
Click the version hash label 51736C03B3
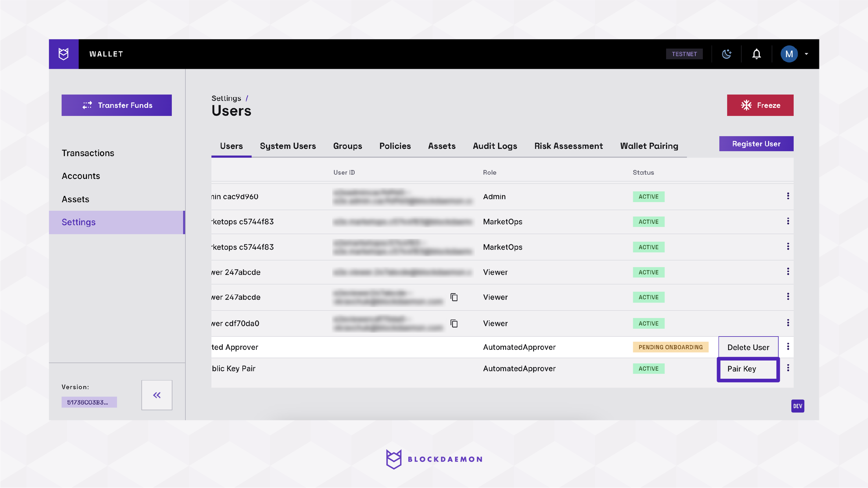point(89,402)
